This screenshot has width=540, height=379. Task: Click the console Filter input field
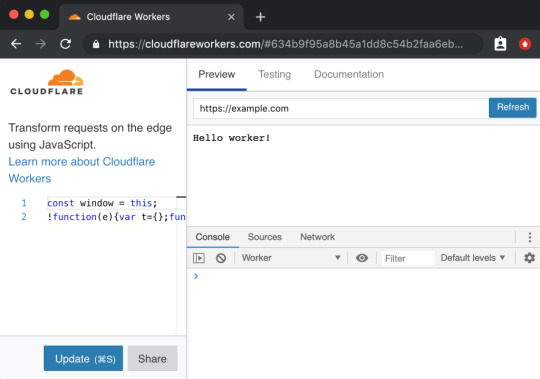point(408,258)
